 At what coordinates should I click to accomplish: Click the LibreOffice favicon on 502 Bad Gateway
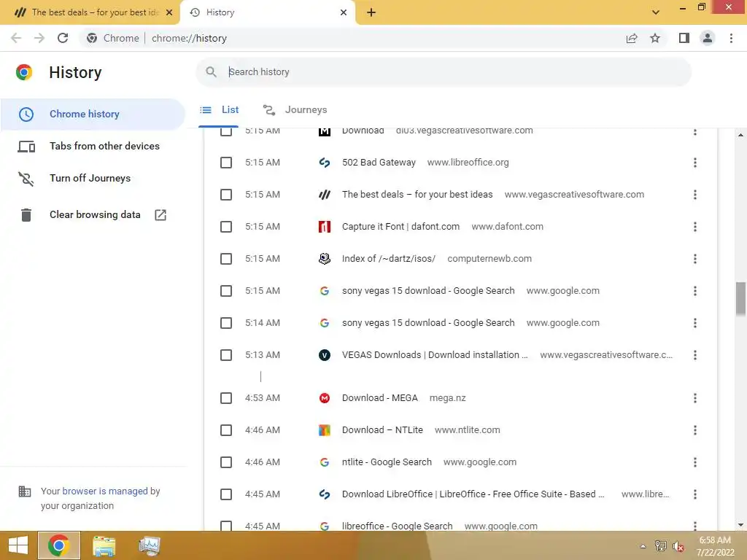[325, 163]
